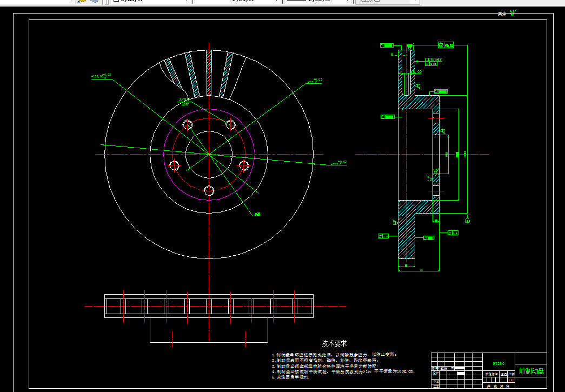Select the geometric tolerance frame atop section view

click(446, 45)
